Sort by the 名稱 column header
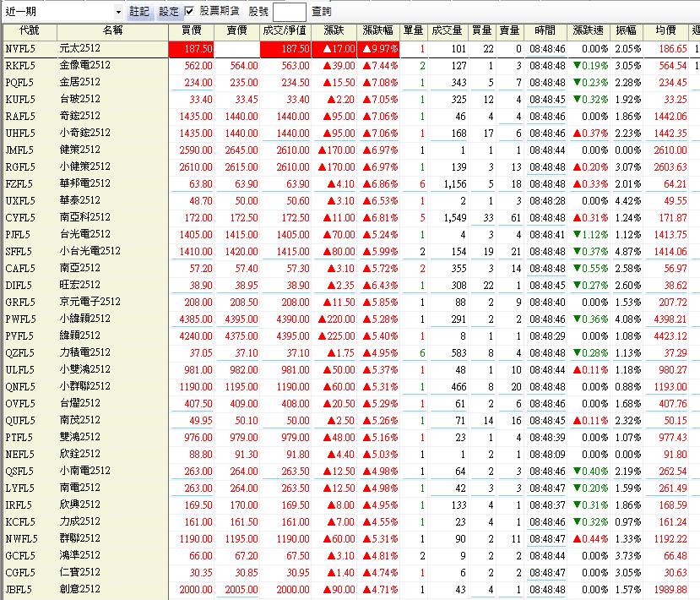The height and width of the screenshot is (600, 700). click(x=112, y=30)
